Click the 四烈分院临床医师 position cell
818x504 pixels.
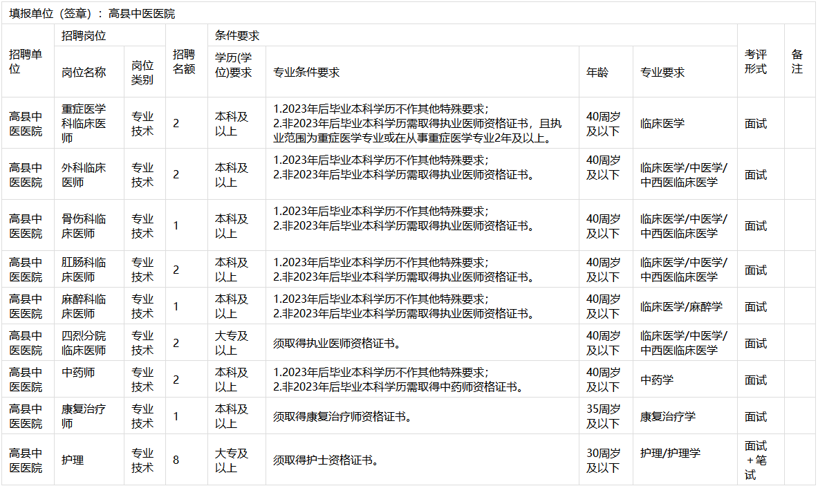point(84,343)
